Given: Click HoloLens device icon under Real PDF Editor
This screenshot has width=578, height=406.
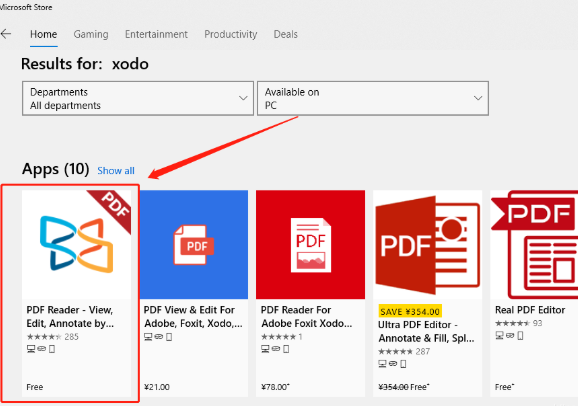Looking at the screenshot, I should (510, 335).
